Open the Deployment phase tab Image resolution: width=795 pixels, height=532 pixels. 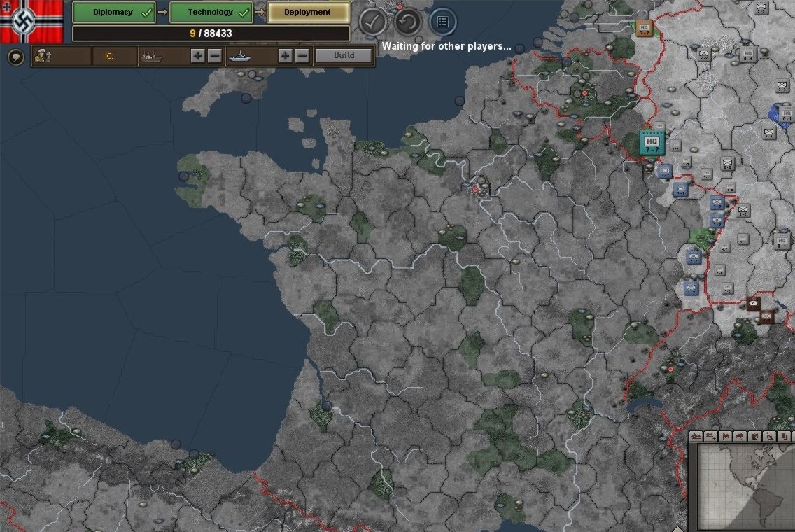(308, 12)
